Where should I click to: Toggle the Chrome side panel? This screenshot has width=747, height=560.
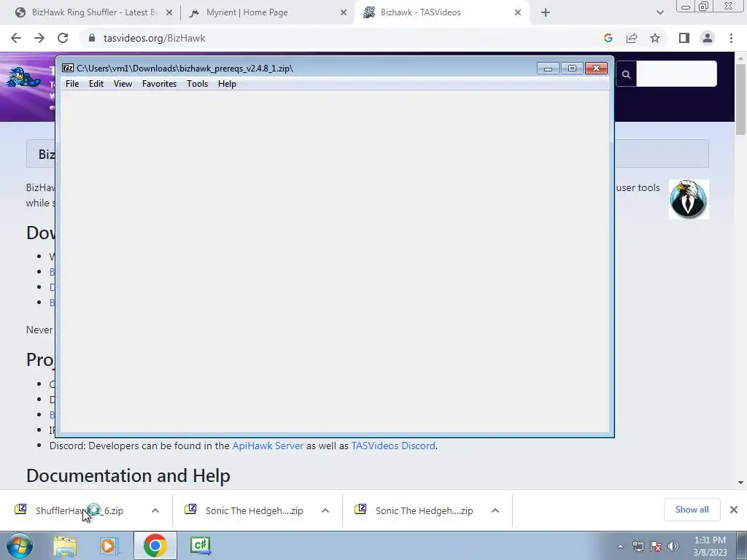tap(684, 38)
